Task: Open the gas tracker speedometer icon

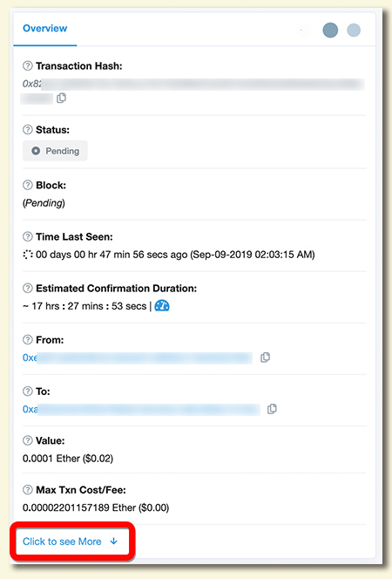Action: pos(162,306)
